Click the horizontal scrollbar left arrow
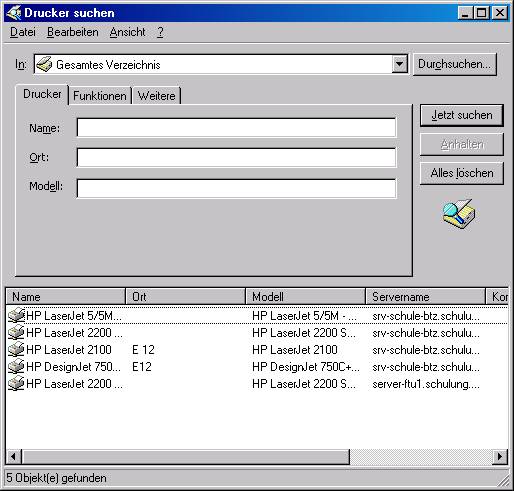 click(x=14, y=456)
